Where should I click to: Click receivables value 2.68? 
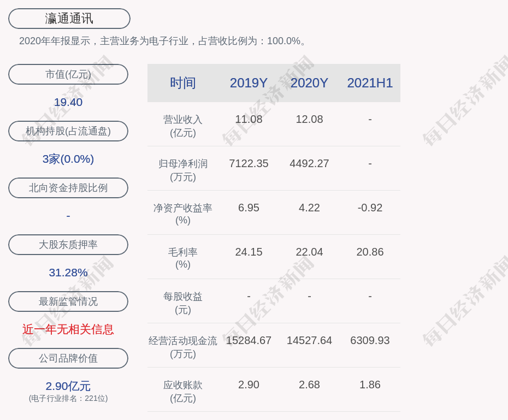[x=309, y=384]
